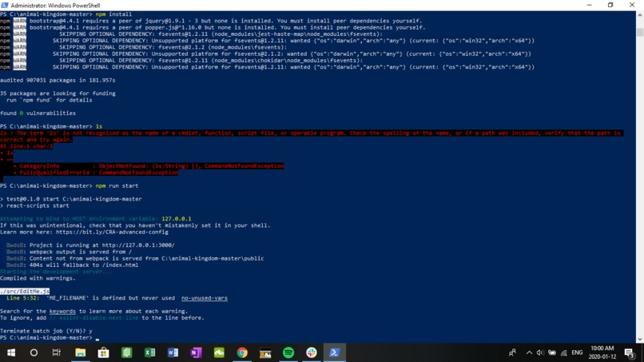
Task: Click the 'Compiled with warnings.' line
Action: [x=38, y=278]
